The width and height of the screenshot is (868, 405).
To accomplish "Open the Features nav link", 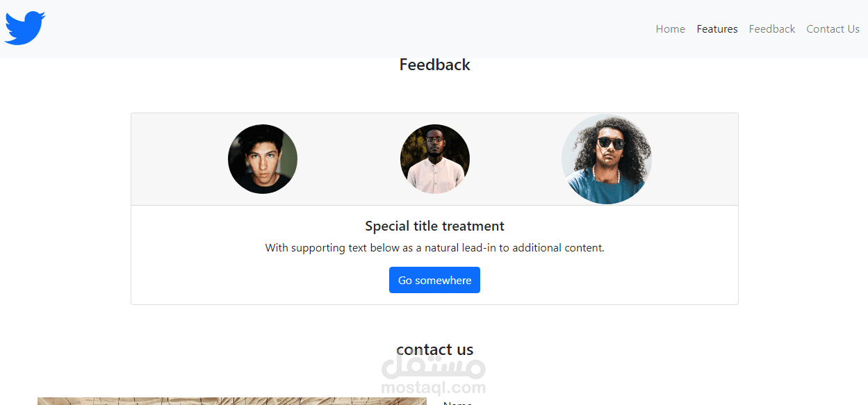I will [717, 29].
